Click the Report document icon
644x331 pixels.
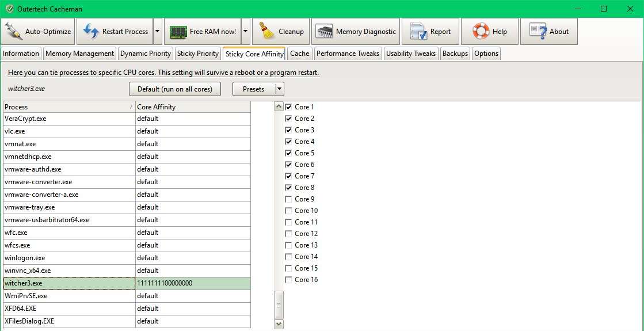[419, 32]
